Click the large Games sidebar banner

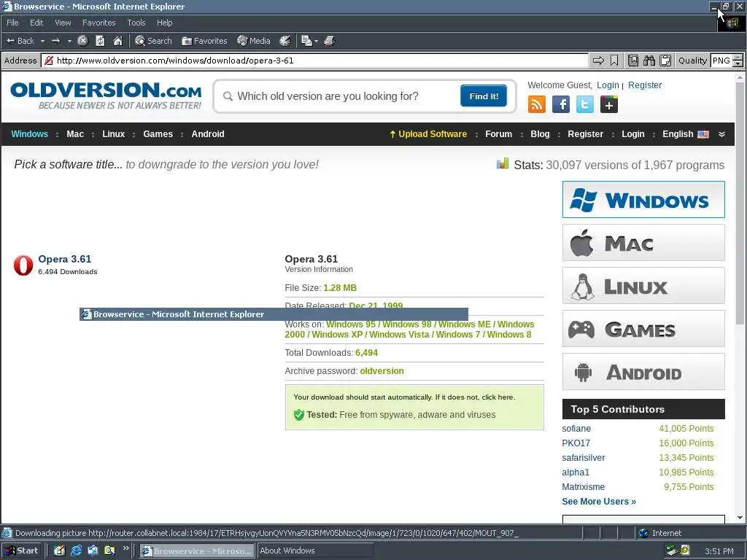643,329
